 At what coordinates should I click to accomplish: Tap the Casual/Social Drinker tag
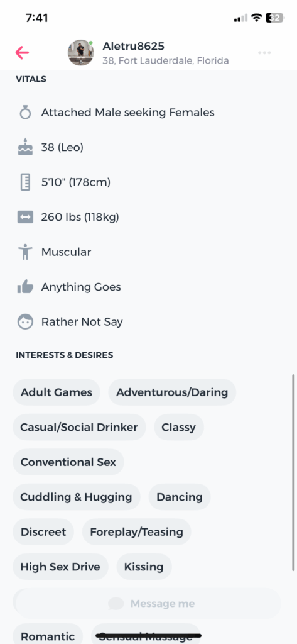[79, 427]
